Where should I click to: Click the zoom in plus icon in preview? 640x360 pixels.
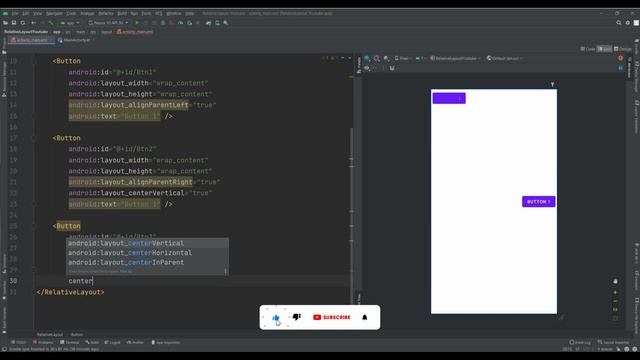[615, 292]
